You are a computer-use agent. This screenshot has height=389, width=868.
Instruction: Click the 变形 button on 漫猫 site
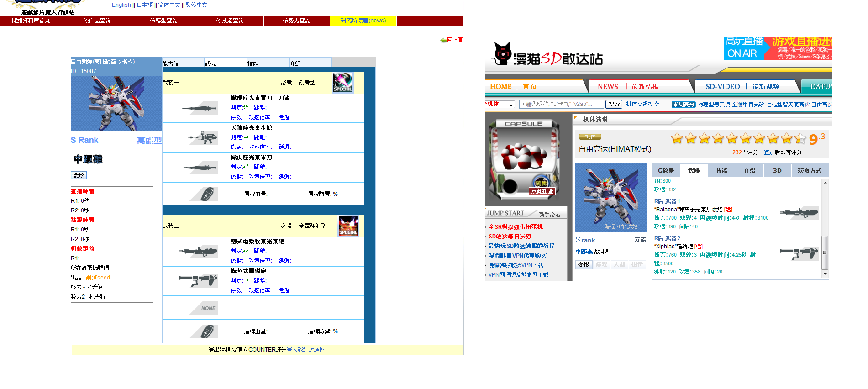(x=584, y=264)
